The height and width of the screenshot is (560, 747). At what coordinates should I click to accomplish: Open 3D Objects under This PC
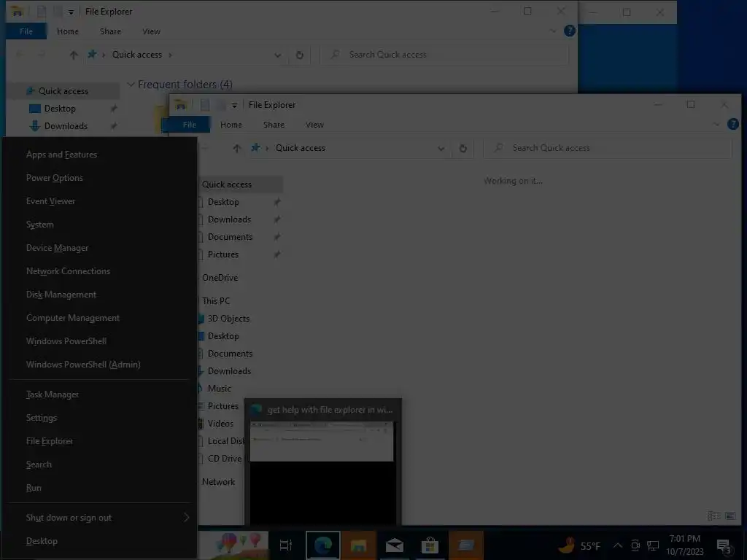coord(228,319)
